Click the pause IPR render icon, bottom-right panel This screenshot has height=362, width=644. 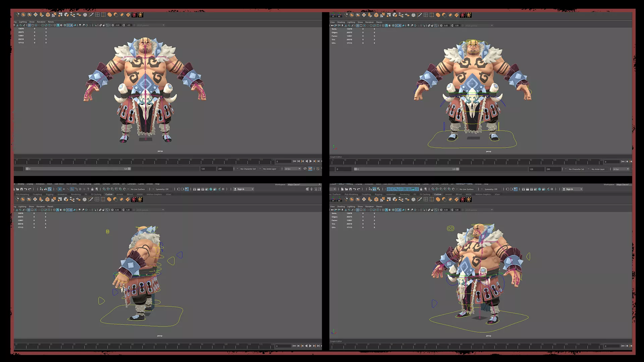tap(552, 189)
